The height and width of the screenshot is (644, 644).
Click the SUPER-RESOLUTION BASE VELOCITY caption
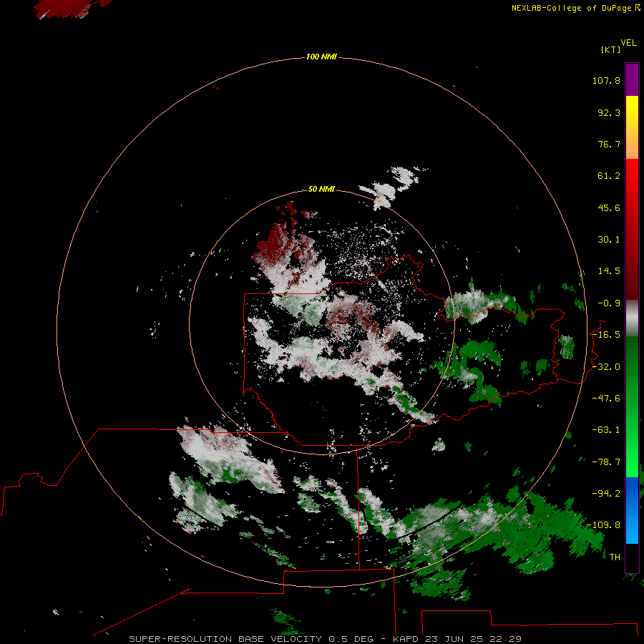225,639
